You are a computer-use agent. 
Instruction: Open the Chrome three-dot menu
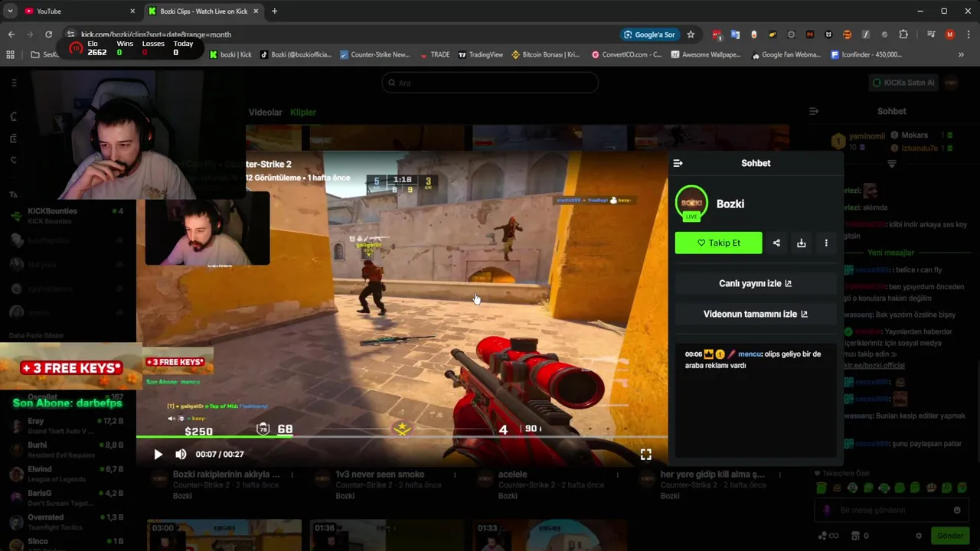click(969, 34)
